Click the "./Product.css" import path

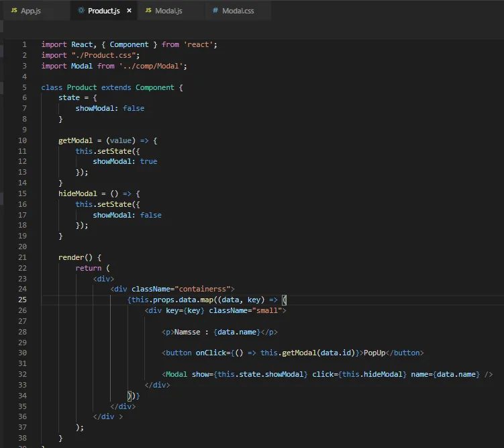[x=103, y=55]
